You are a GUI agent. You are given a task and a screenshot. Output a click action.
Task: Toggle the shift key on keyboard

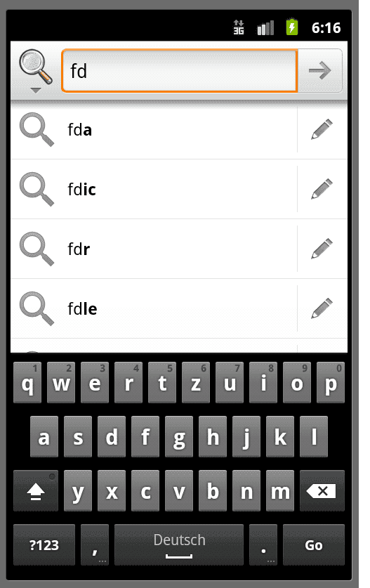[x=36, y=490]
